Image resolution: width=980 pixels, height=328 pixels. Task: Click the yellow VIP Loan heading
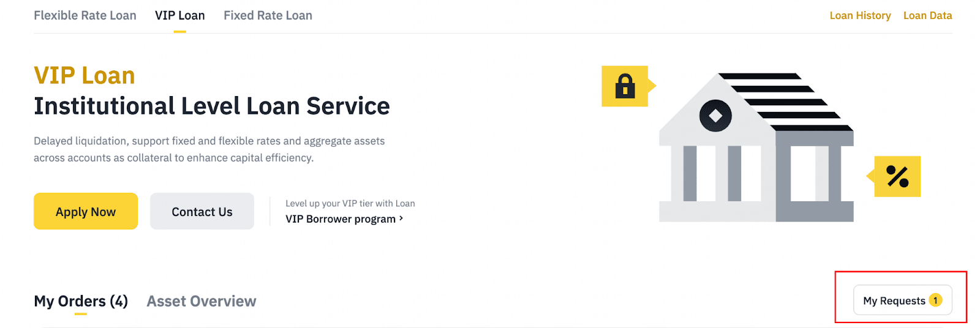[85, 76]
